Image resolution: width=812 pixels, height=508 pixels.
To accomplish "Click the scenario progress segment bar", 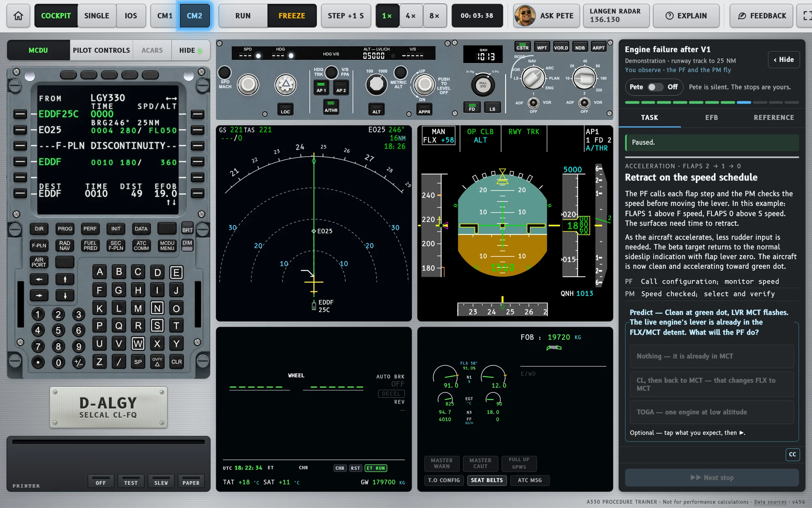I will [712, 102].
